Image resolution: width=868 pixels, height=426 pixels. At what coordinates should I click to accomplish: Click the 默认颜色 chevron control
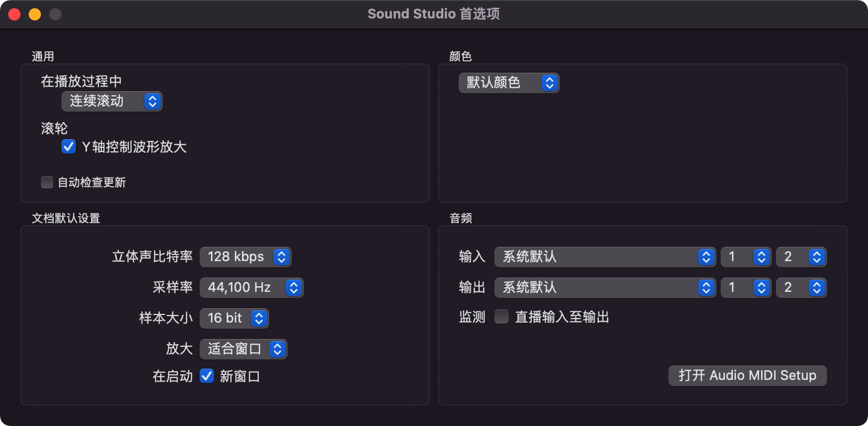[x=550, y=82]
